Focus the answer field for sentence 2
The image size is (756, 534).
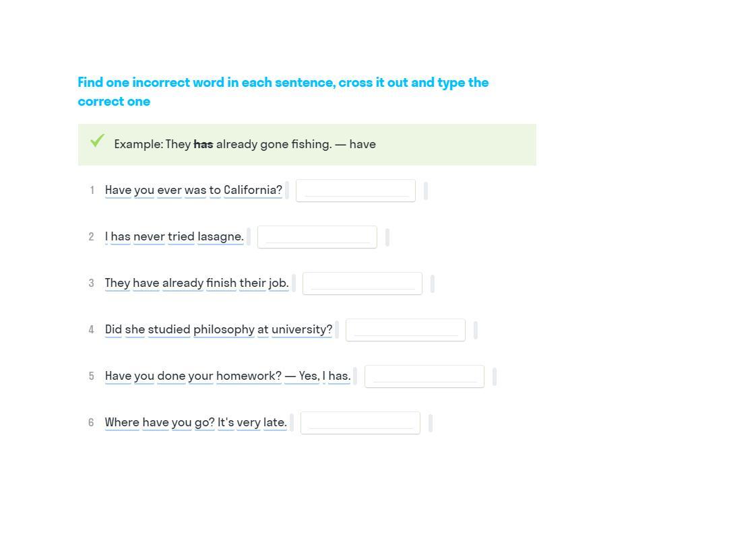point(317,237)
